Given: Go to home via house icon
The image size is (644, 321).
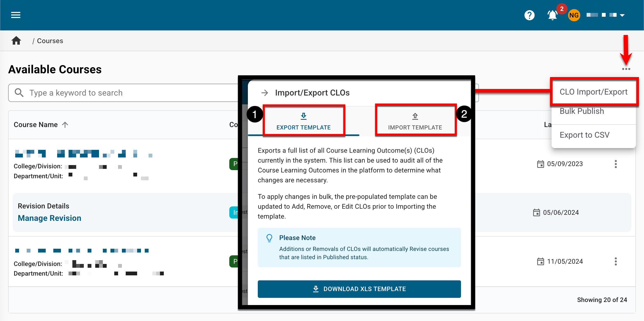Looking at the screenshot, I should [16, 41].
